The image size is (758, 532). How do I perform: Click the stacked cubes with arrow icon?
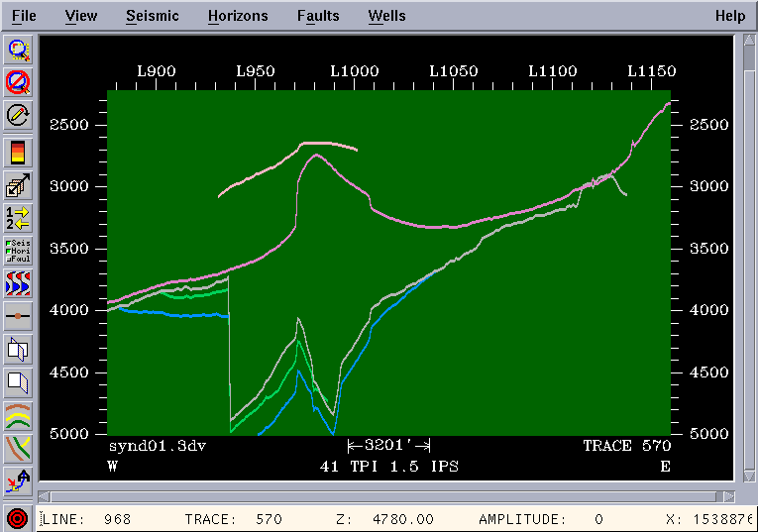19,185
